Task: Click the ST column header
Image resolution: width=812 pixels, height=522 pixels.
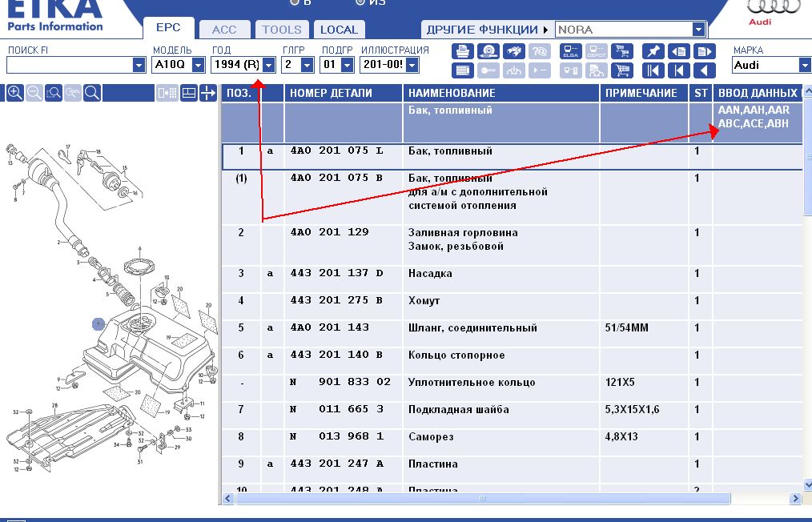Action: [x=701, y=93]
